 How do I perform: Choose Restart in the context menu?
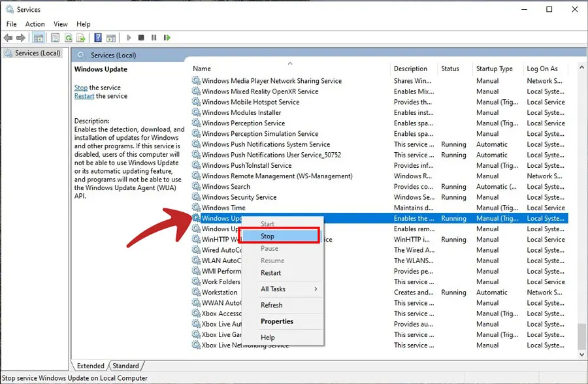tap(283, 272)
